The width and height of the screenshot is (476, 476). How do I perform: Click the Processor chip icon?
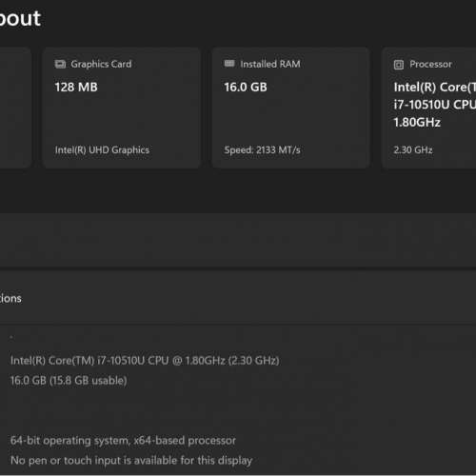(x=399, y=65)
